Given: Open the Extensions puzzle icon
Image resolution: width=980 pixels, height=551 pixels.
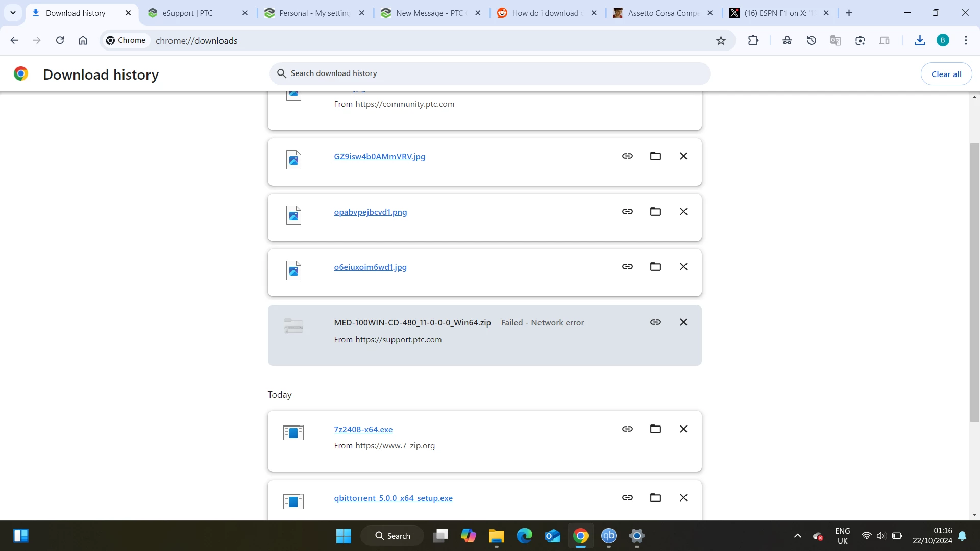Looking at the screenshot, I should click(x=753, y=40).
